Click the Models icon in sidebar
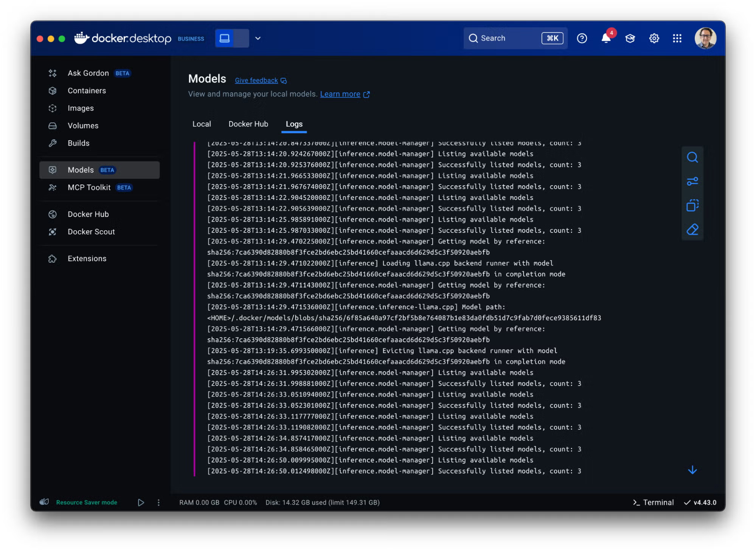This screenshot has height=552, width=756. (x=53, y=170)
